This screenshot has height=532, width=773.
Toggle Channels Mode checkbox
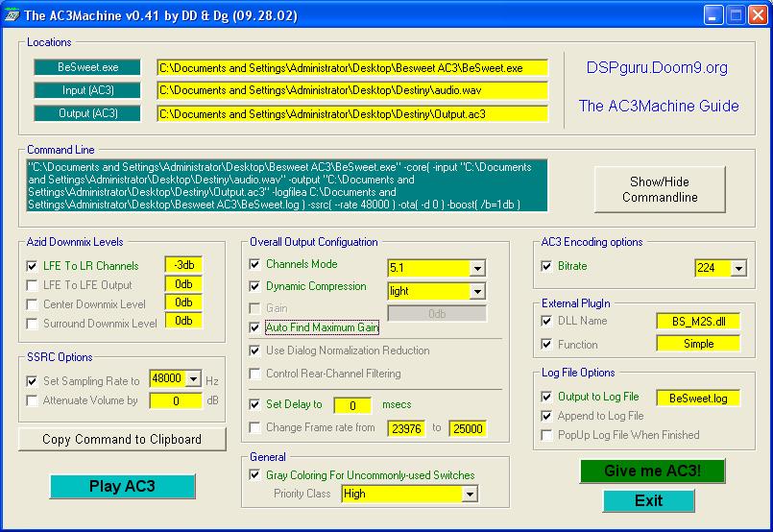click(254, 264)
